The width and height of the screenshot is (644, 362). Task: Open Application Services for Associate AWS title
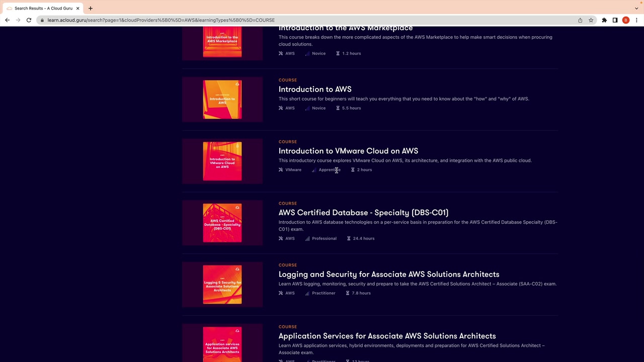coord(387,336)
